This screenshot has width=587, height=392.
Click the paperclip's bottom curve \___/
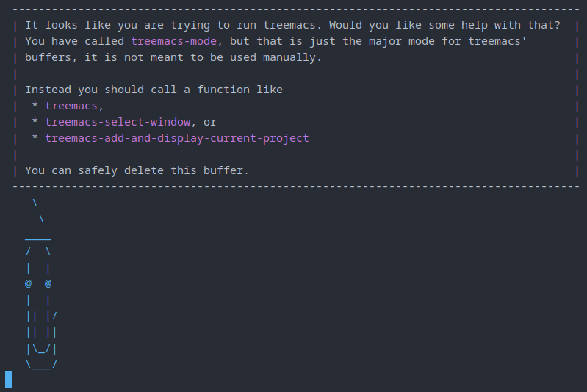point(41,363)
